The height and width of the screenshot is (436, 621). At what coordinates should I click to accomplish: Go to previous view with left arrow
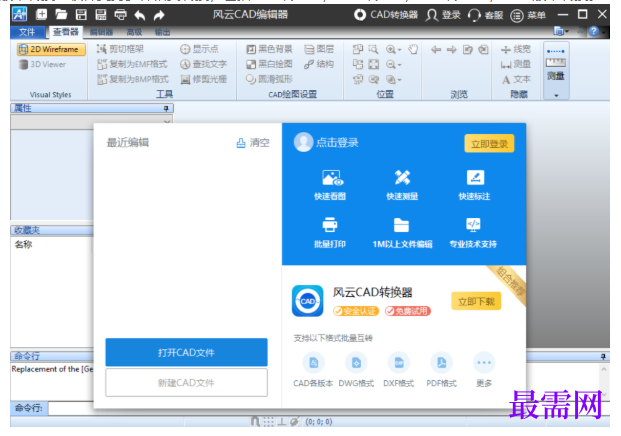(x=436, y=49)
